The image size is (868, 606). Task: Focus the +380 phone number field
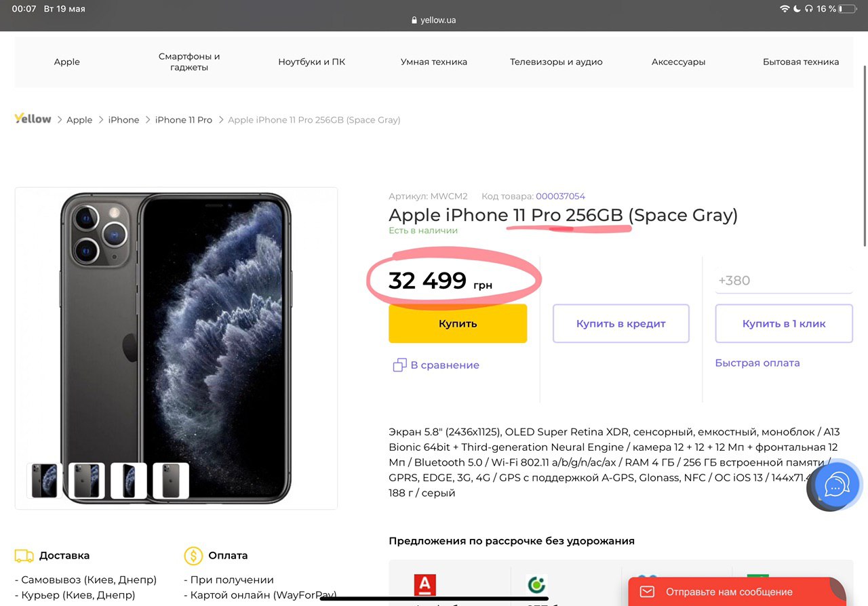pyautogui.click(x=783, y=281)
